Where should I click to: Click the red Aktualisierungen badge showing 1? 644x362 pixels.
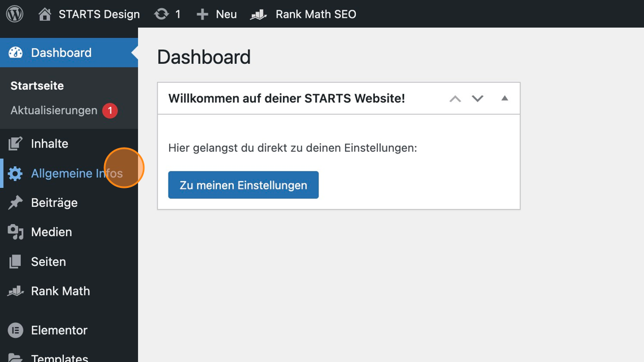[x=110, y=110]
